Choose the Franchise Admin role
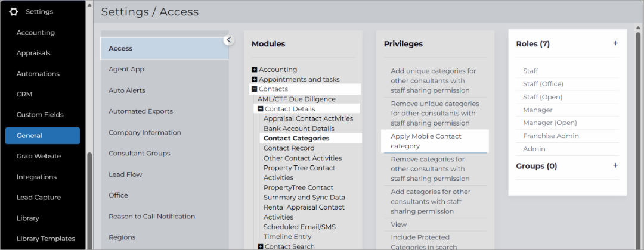This screenshot has height=250, width=644. (x=551, y=136)
